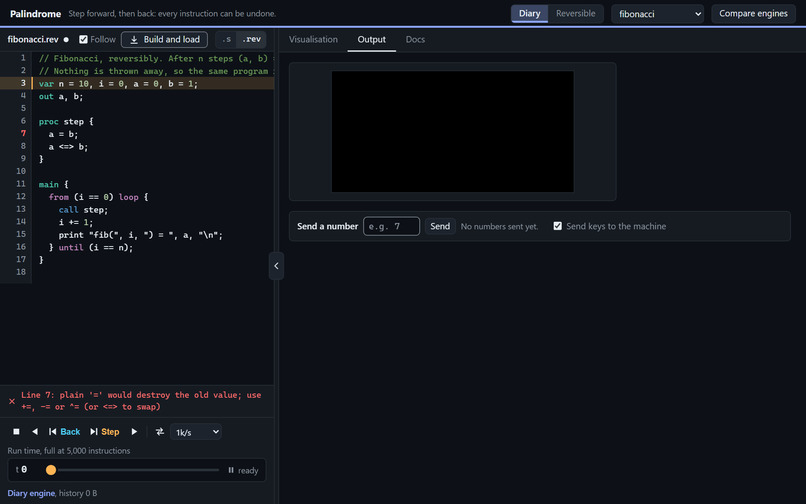Select the Reversible engine mode
Viewport: 806px width, 504px height.
pos(575,13)
